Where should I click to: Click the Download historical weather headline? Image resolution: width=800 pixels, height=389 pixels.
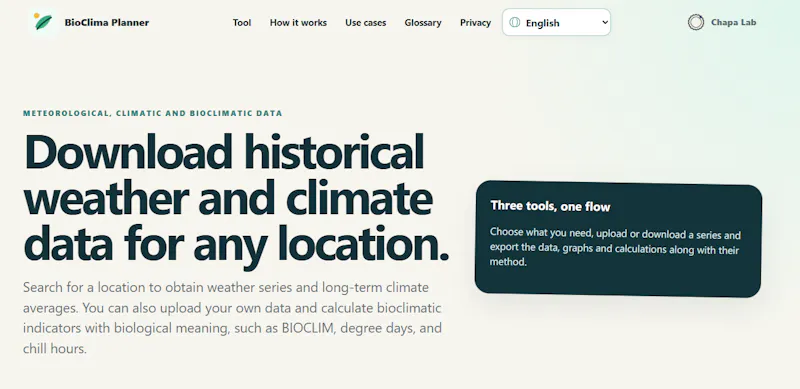236,202
